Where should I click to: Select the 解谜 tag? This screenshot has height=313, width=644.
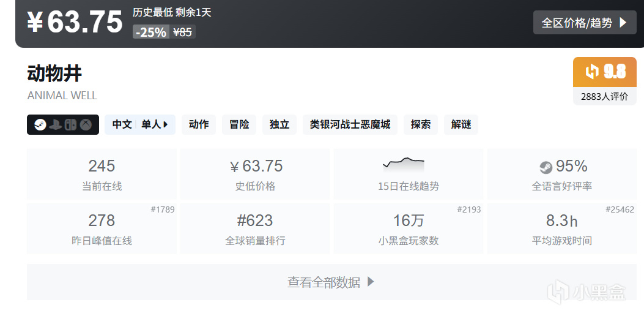pyautogui.click(x=461, y=124)
